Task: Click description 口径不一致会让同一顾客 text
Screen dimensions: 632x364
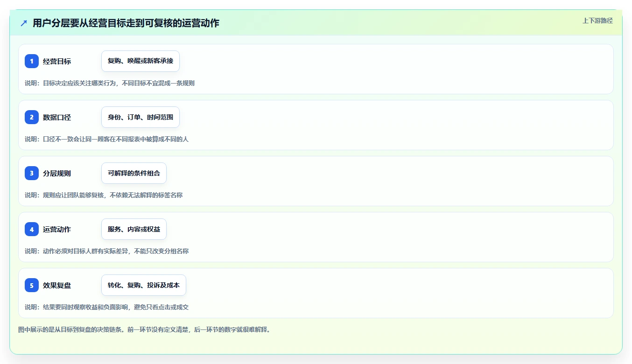Action: coord(107,139)
